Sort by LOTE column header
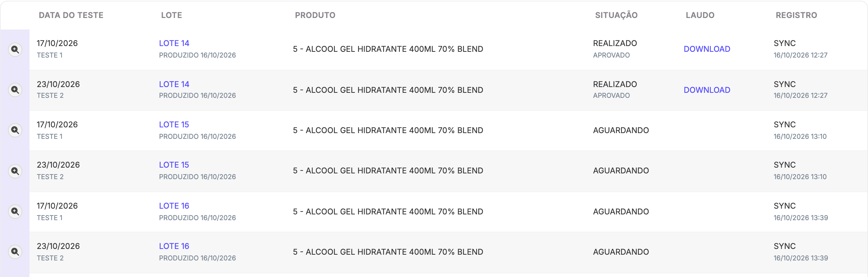 point(171,15)
